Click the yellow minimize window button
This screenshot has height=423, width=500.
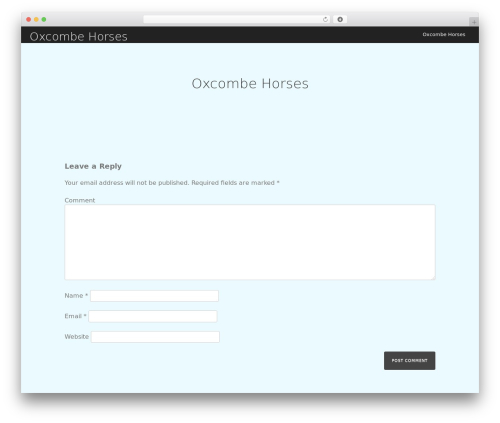click(x=36, y=19)
